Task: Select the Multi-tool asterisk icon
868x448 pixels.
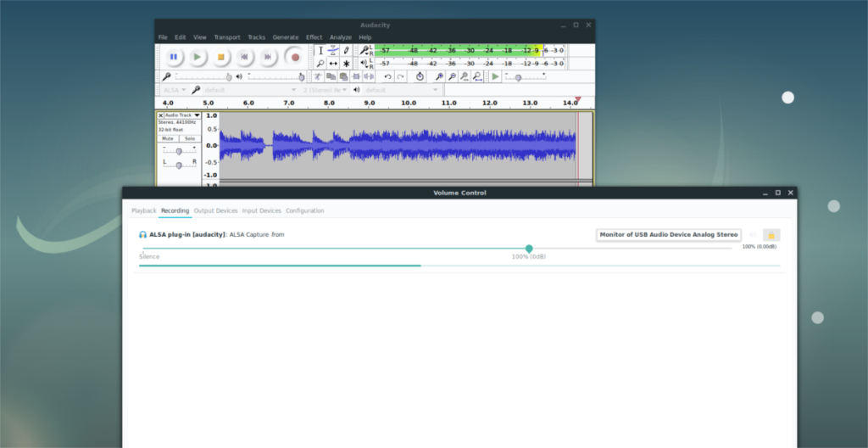Action: click(x=346, y=64)
